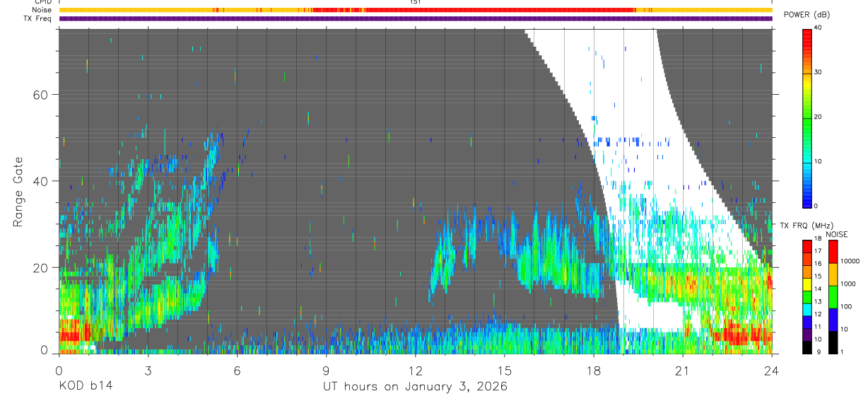Click the noise legend '100' value
Image resolution: width=868 pixels, height=401 pixels.
[x=848, y=306]
